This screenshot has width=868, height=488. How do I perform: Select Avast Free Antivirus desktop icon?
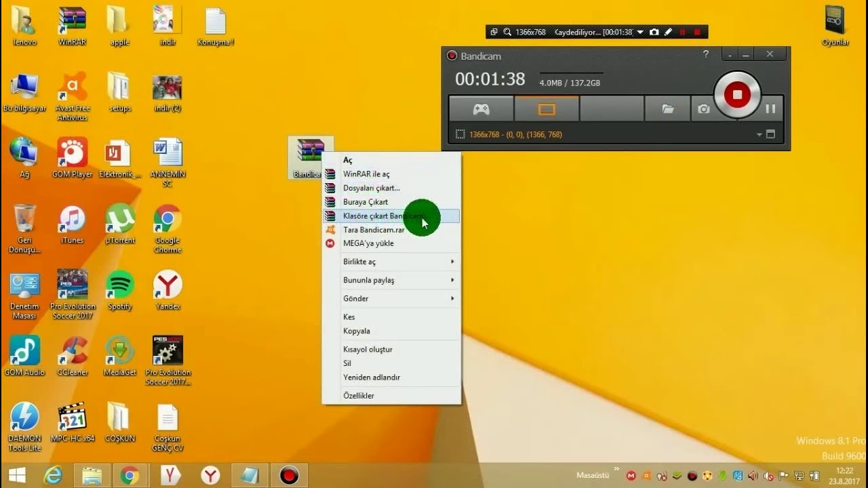tap(72, 96)
